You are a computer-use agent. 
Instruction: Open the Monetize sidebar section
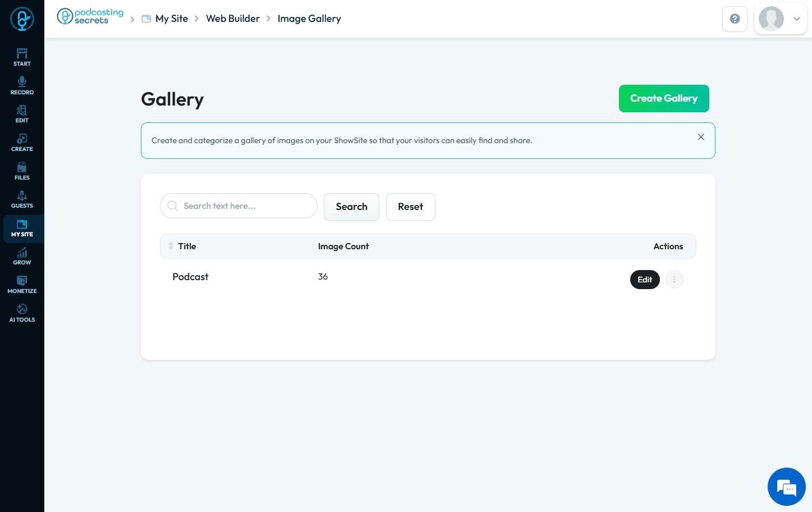click(22, 285)
